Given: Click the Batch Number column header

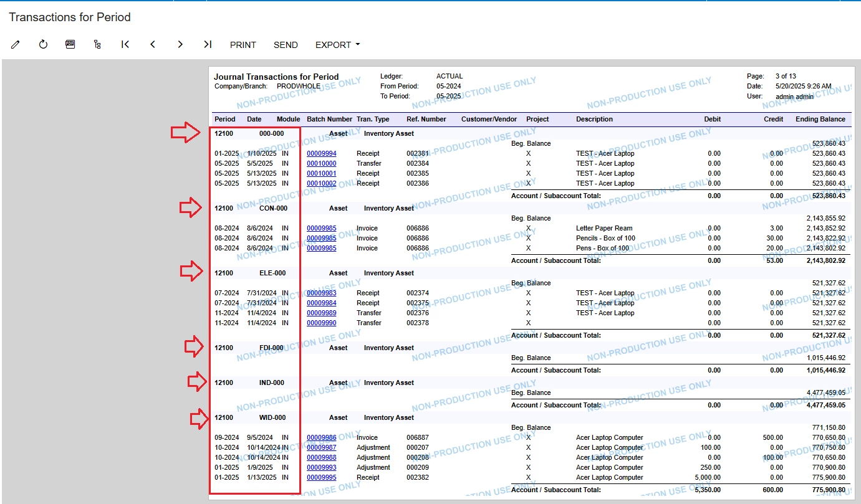Looking at the screenshot, I should click(330, 119).
